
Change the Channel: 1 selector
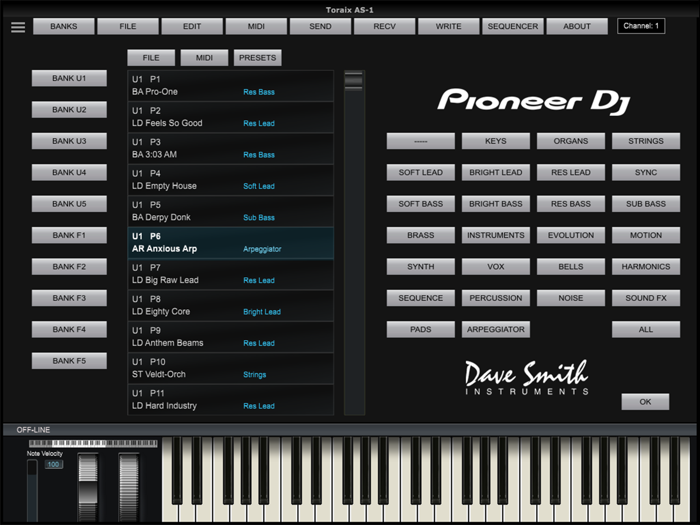[x=641, y=26]
